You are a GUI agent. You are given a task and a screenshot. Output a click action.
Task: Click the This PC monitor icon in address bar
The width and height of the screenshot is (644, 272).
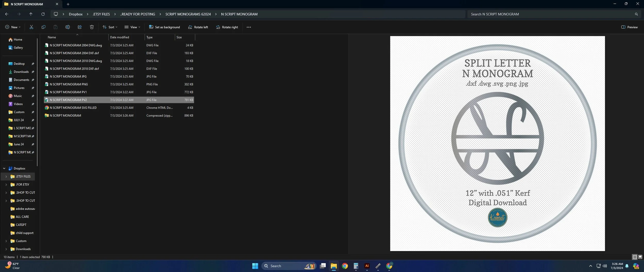pyautogui.click(x=56, y=14)
